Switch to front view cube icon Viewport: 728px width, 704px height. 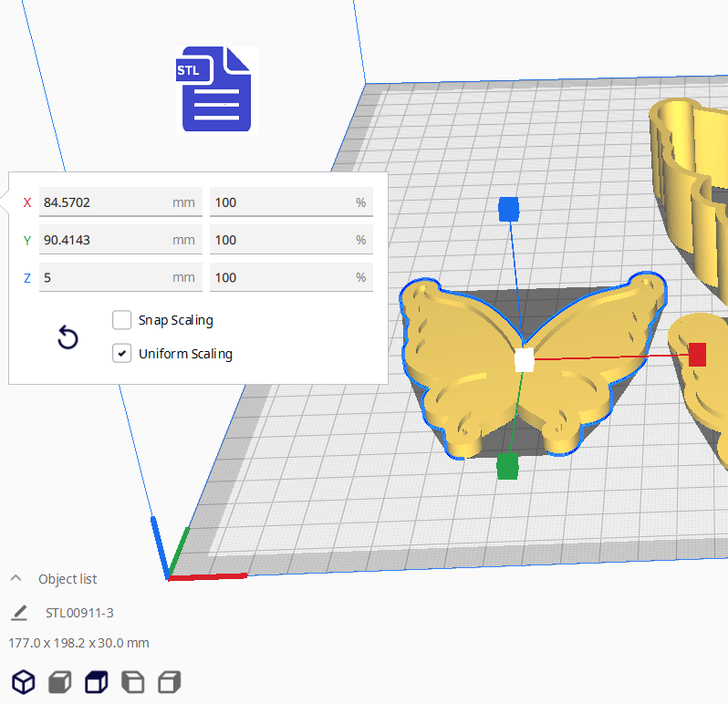(x=59, y=681)
